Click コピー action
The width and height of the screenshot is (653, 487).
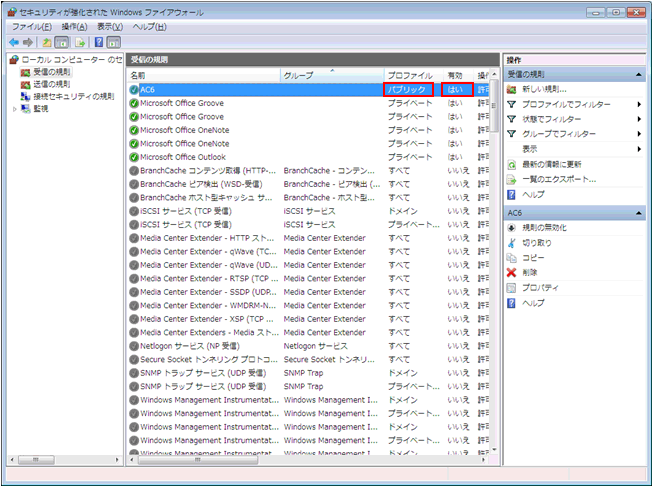coord(533,258)
